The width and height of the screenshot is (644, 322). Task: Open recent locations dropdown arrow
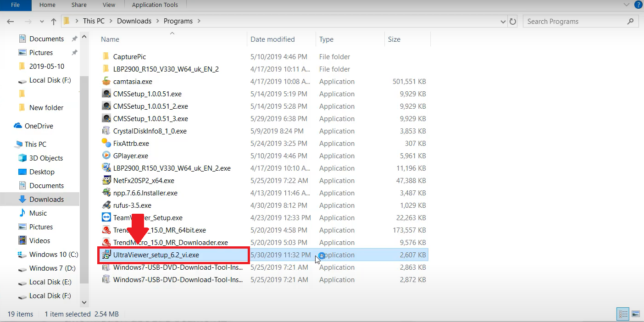coord(41,21)
